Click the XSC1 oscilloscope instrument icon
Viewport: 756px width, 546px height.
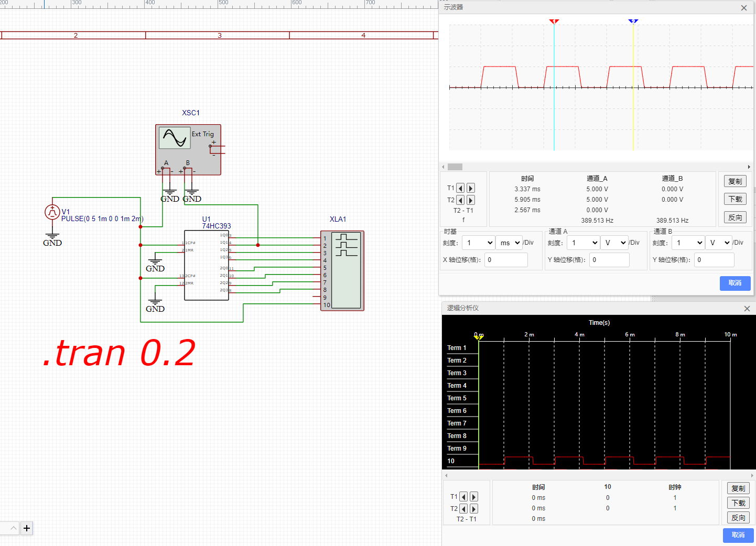pos(188,149)
